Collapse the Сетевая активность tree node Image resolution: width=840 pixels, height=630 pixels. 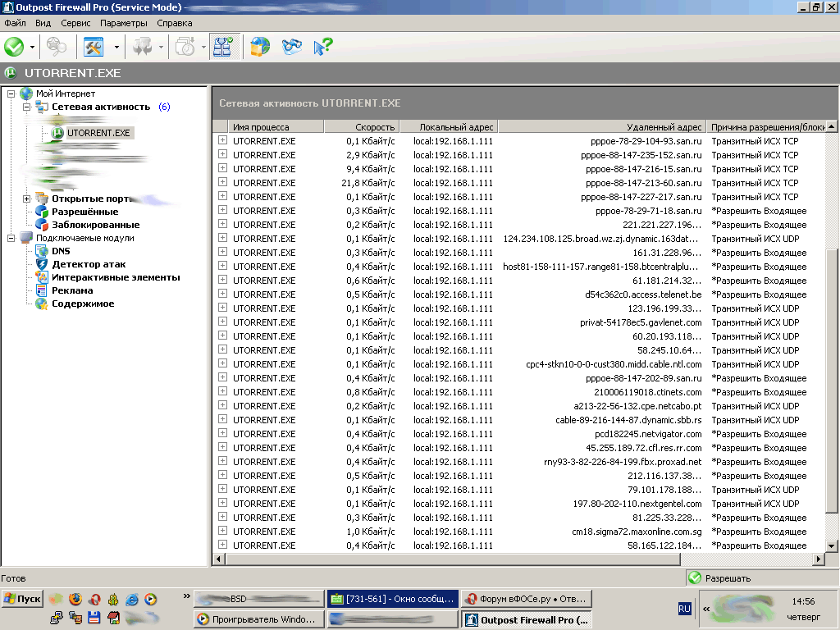[26, 107]
